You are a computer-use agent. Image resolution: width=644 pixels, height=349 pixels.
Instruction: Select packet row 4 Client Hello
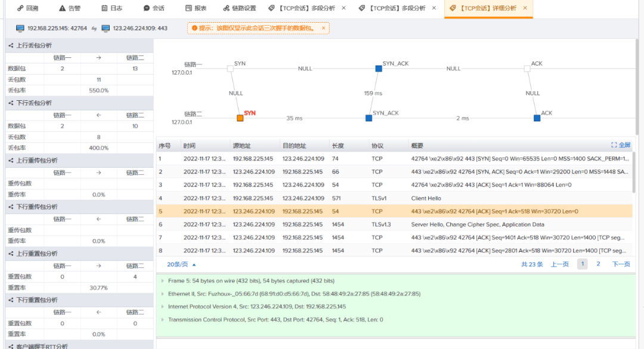[x=394, y=198]
